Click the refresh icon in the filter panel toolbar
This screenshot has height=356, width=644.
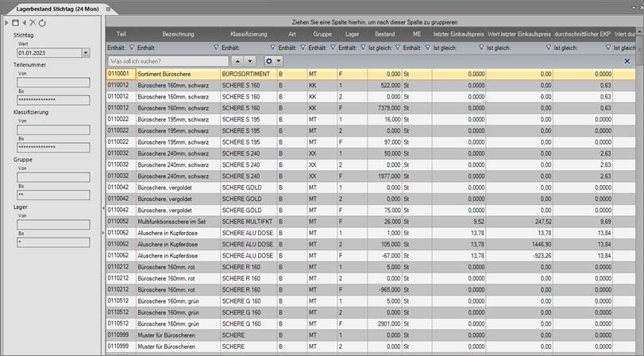tap(42, 23)
